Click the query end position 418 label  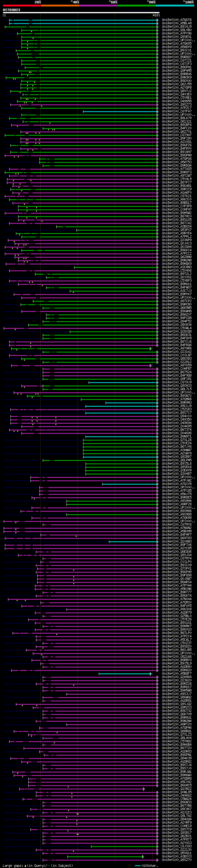[155, 15]
